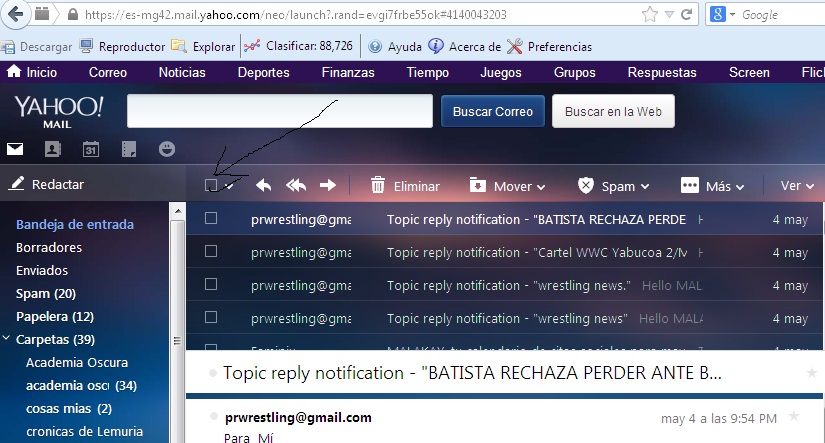Open Tiempo in Yahoo navigation bar
The image size is (825, 443).
click(427, 73)
